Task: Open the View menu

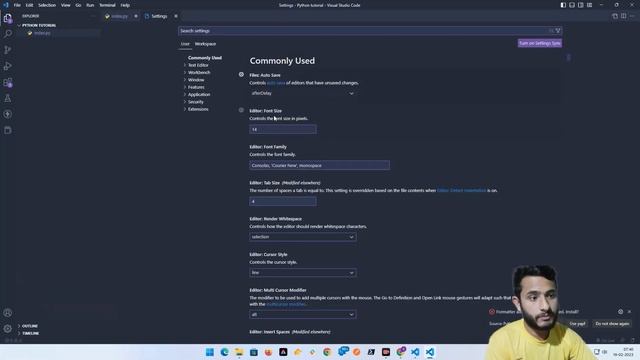Action: (x=66, y=5)
